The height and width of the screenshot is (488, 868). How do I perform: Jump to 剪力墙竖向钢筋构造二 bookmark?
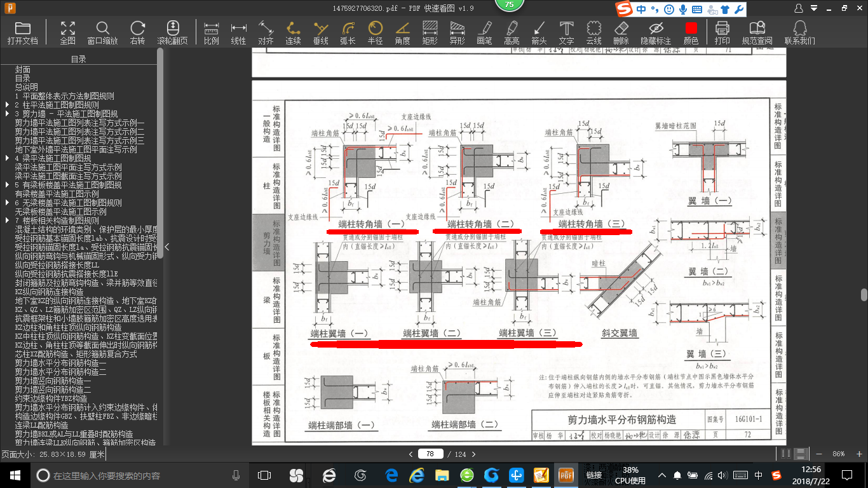tap(53, 390)
